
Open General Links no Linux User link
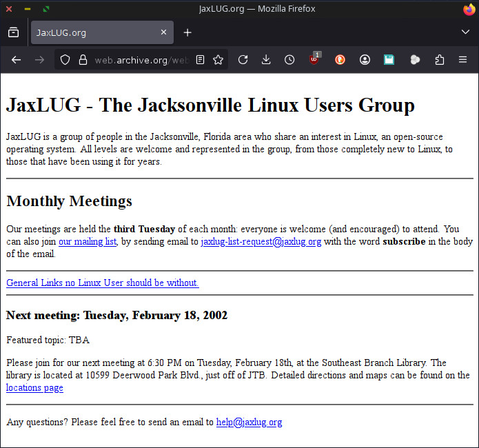click(x=103, y=283)
